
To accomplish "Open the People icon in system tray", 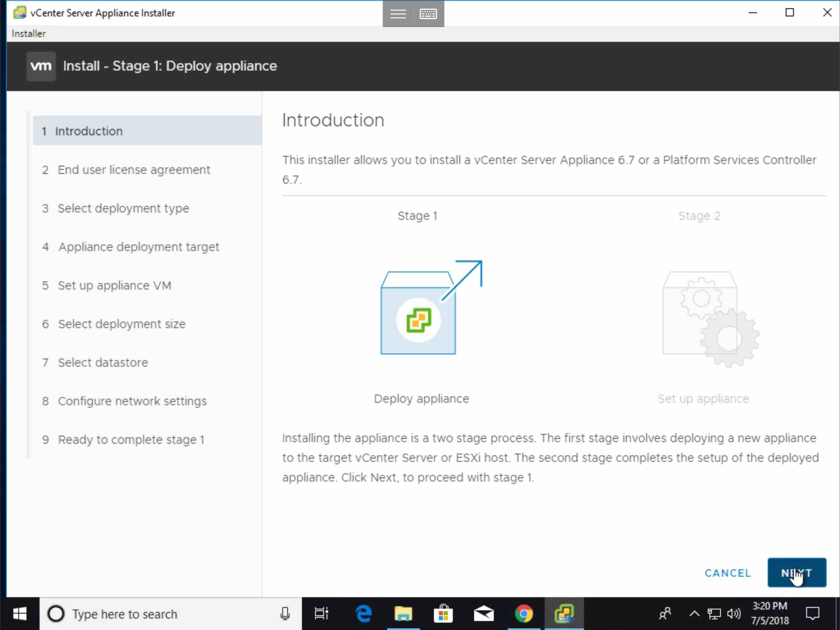I will coord(665,613).
